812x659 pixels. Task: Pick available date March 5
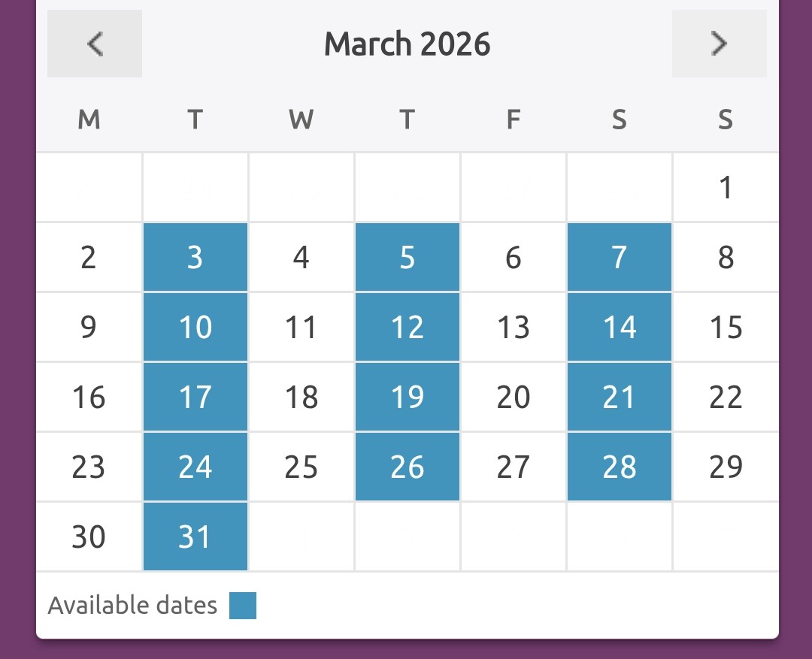pyautogui.click(x=408, y=257)
